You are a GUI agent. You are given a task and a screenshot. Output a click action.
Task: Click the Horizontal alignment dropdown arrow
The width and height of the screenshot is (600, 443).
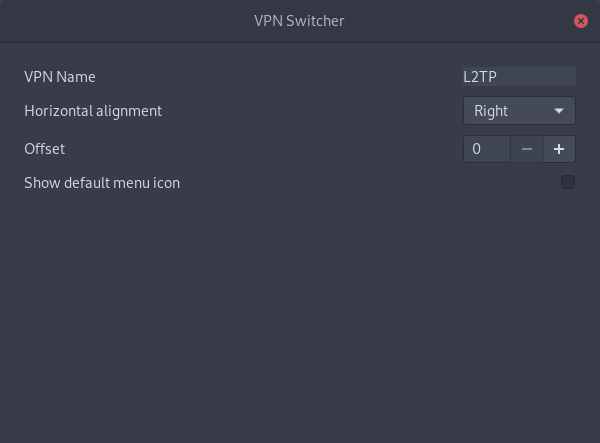559,111
